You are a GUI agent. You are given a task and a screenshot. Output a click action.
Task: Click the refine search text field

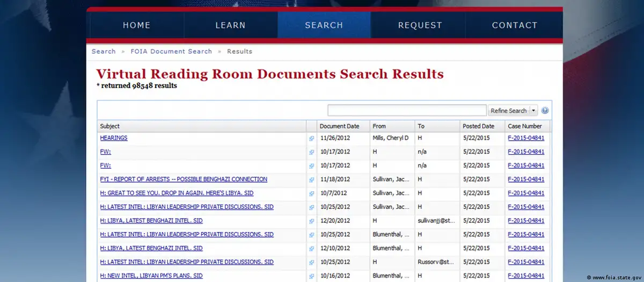407,111
